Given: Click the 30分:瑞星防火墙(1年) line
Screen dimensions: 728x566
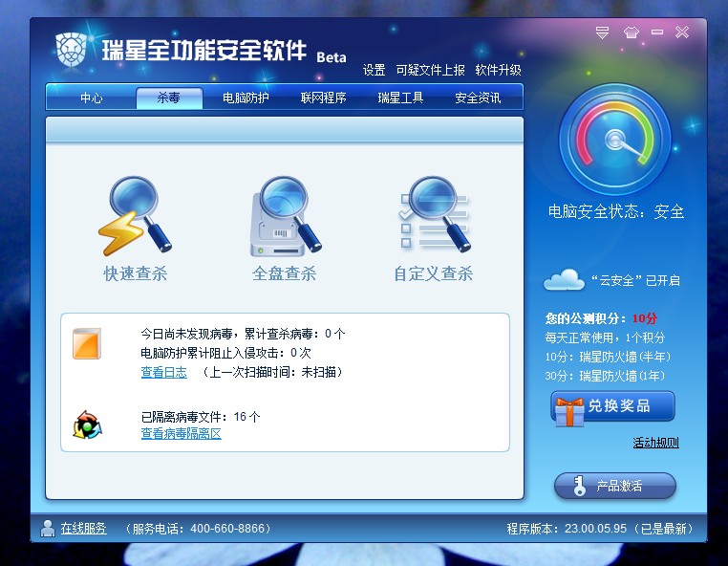Looking at the screenshot, I should click(x=605, y=376).
